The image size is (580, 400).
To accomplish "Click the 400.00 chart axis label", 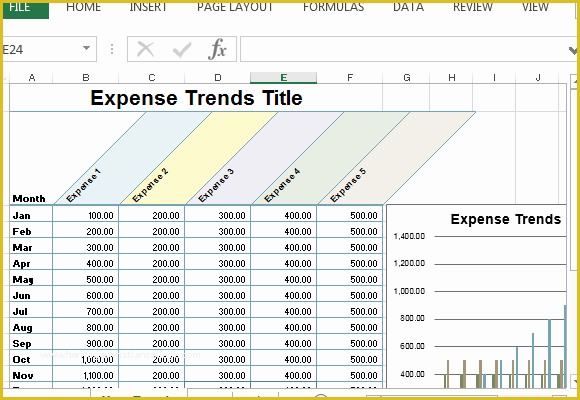I will pos(412,374).
